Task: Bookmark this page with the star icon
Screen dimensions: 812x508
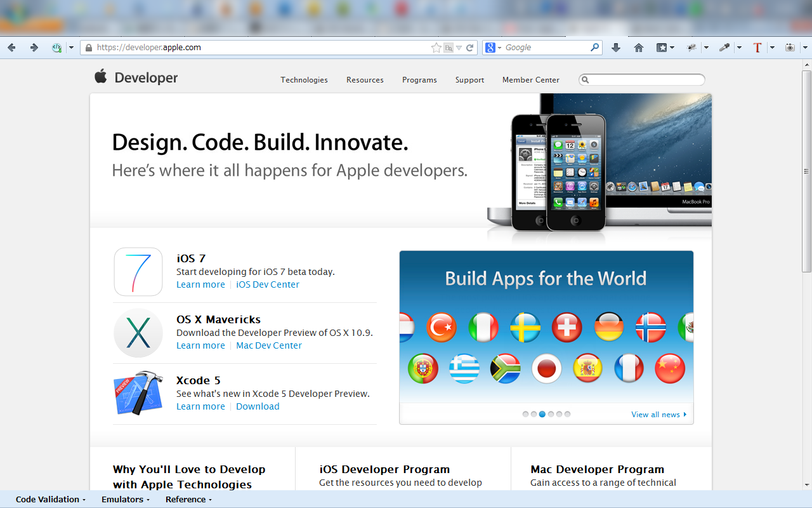Action: 436,48
